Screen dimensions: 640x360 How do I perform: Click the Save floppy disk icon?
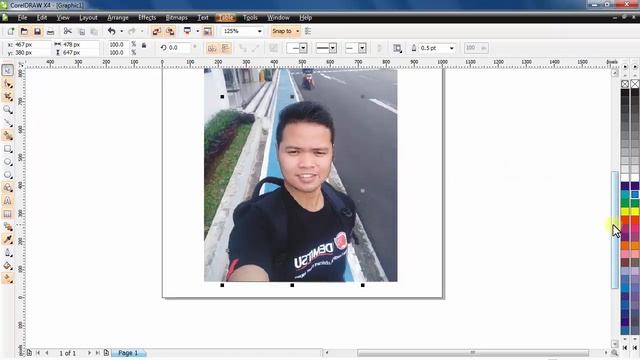tap(37, 31)
